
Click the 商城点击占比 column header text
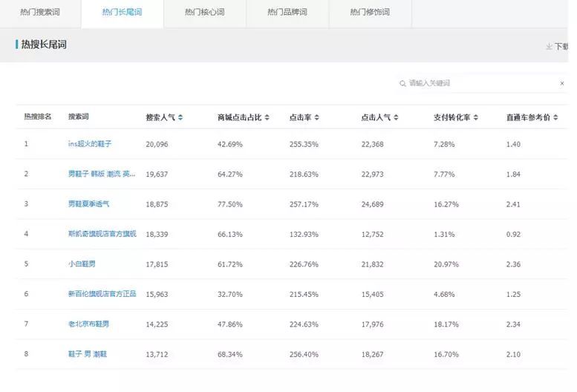[x=240, y=117]
